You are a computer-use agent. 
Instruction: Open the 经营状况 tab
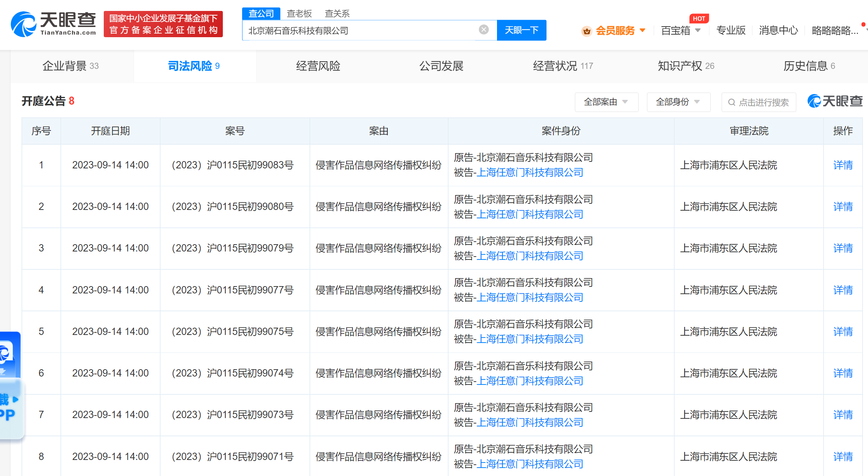pyautogui.click(x=563, y=66)
